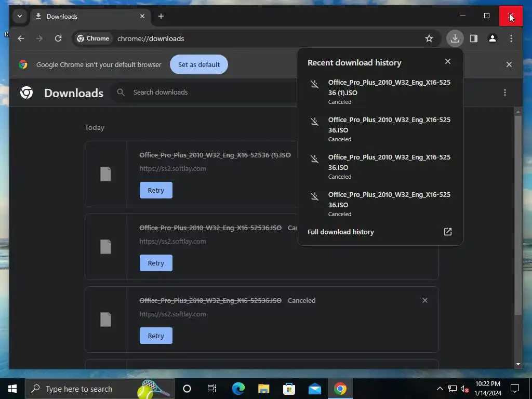Open the side panel icon
Viewport: 532px width, 399px height.
tap(474, 38)
